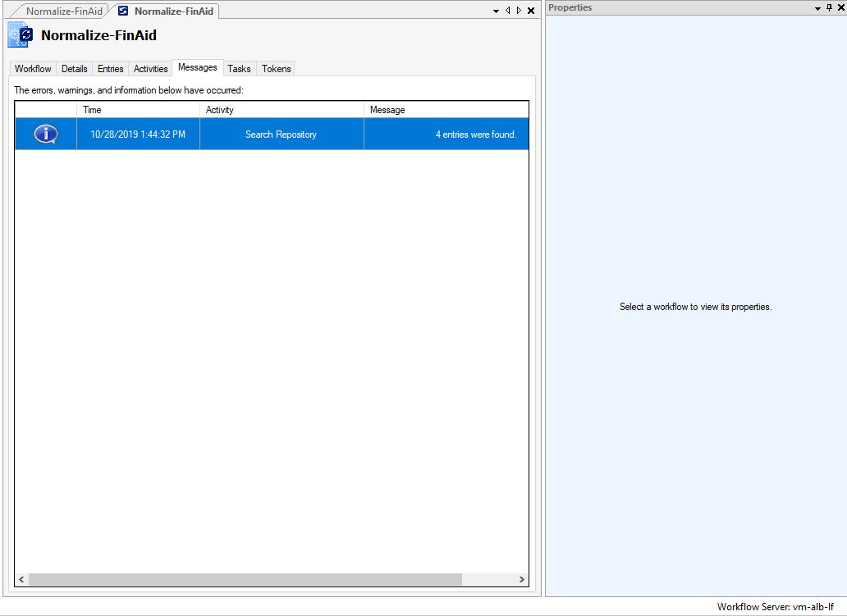
Task: Sort by the Message column header
Action: (x=446, y=110)
